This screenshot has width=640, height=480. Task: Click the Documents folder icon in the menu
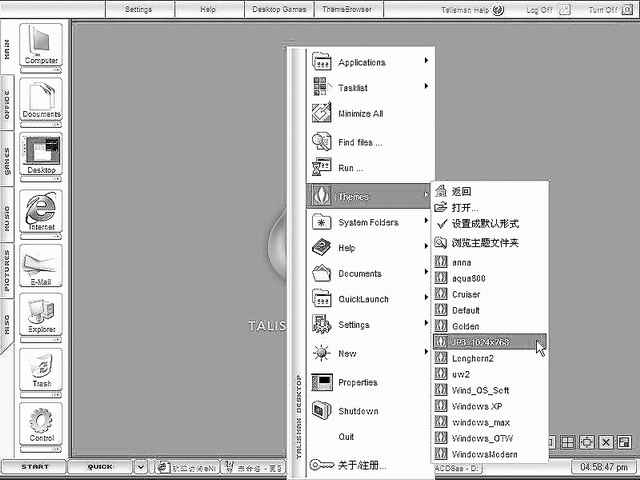click(322, 273)
